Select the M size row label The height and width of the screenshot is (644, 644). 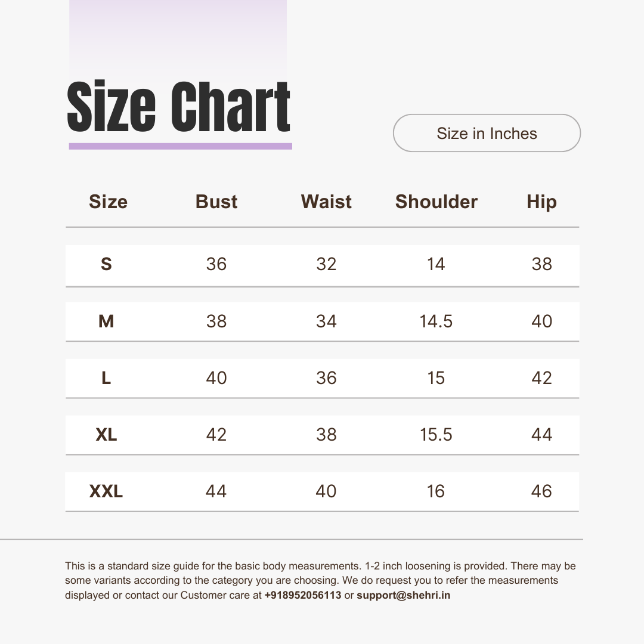106,321
